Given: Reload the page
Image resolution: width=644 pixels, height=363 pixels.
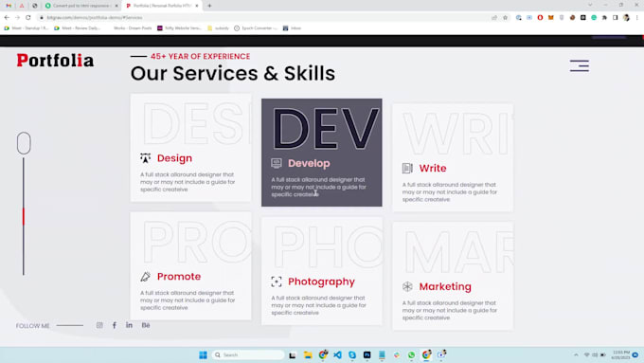Looking at the screenshot, I should [27, 18].
